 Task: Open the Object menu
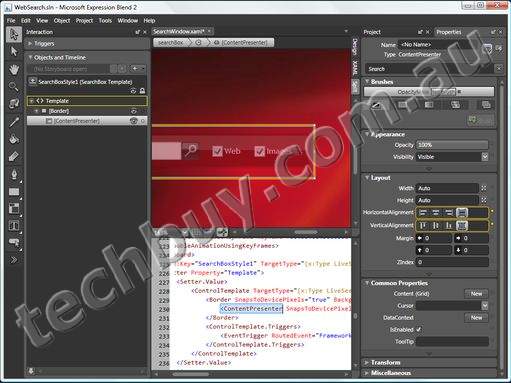pos(62,20)
